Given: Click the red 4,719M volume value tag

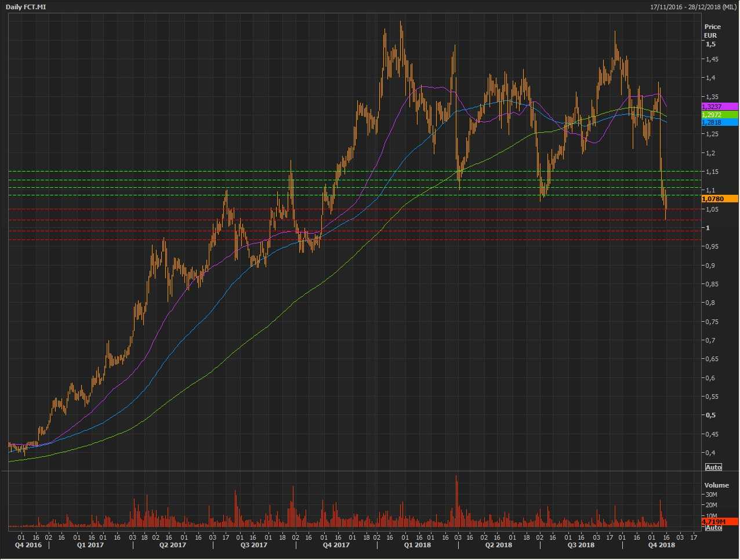Looking at the screenshot, I should click(719, 522).
